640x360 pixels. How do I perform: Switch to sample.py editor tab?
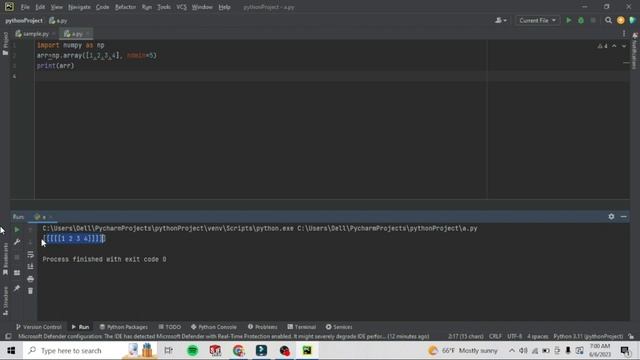pyautogui.click(x=35, y=34)
